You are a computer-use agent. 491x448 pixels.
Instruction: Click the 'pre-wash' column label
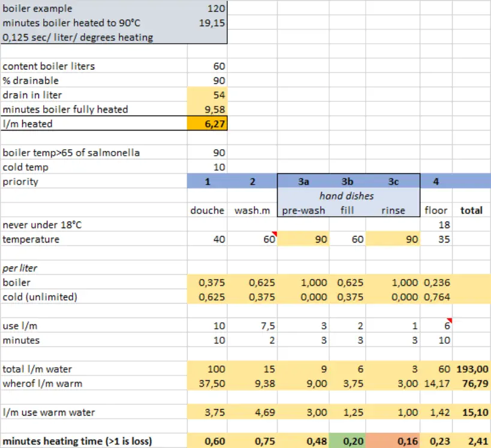tap(303, 210)
